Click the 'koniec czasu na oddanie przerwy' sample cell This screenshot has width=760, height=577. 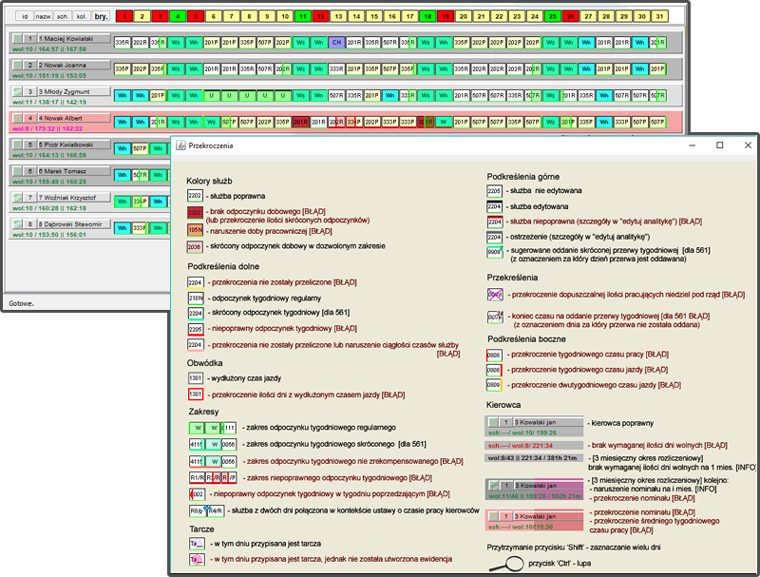(495, 317)
